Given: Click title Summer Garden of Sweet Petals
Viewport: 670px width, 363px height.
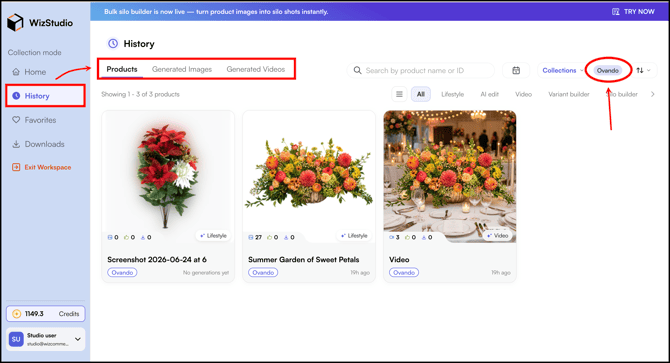Looking at the screenshot, I should [x=303, y=260].
